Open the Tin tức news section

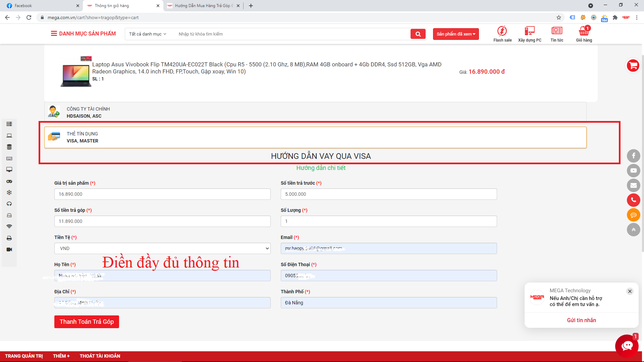coord(557,34)
